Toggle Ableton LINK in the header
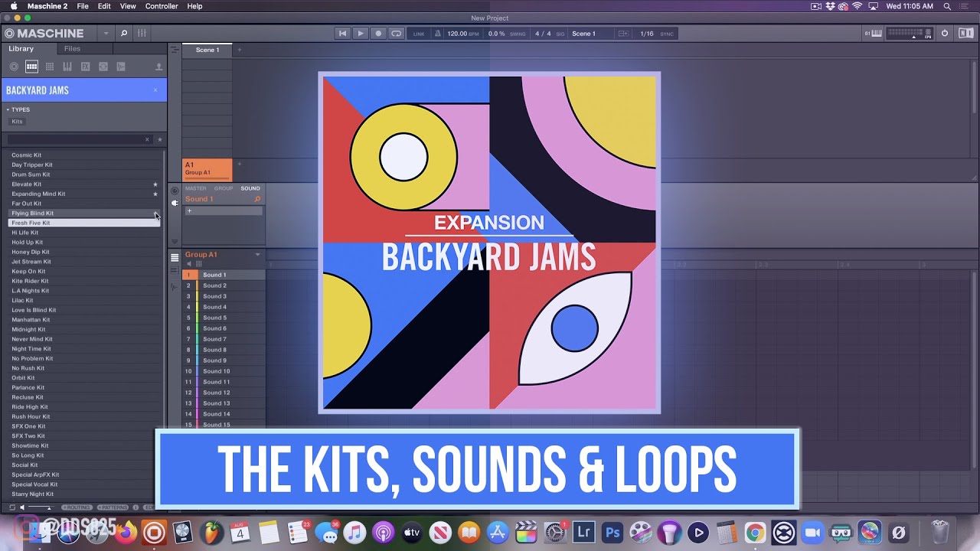The width and height of the screenshot is (980, 551). click(419, 34)
